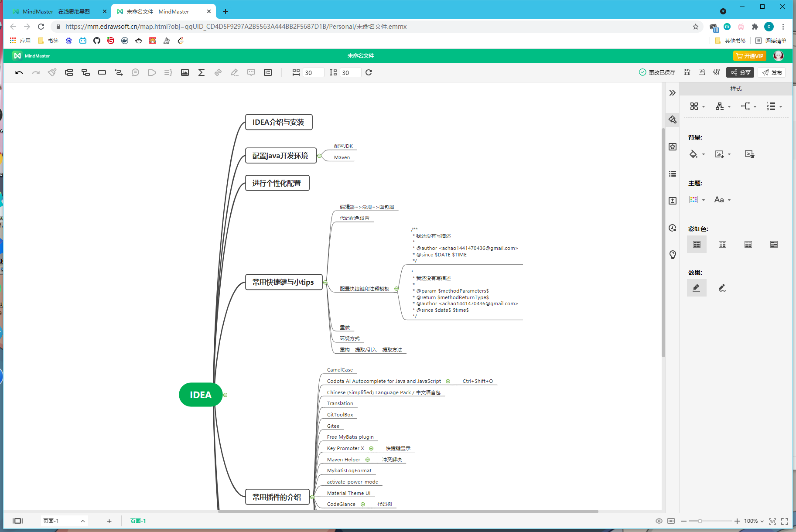Click the format painter brush icon
The image size is (796, 532).
pos(52,72)
